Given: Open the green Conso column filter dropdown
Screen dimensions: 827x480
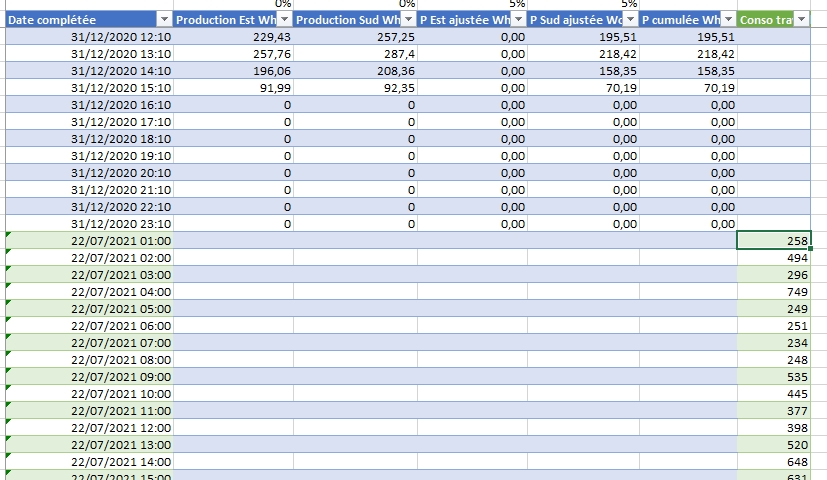Looking at the screenshot, I should [800, 20].
